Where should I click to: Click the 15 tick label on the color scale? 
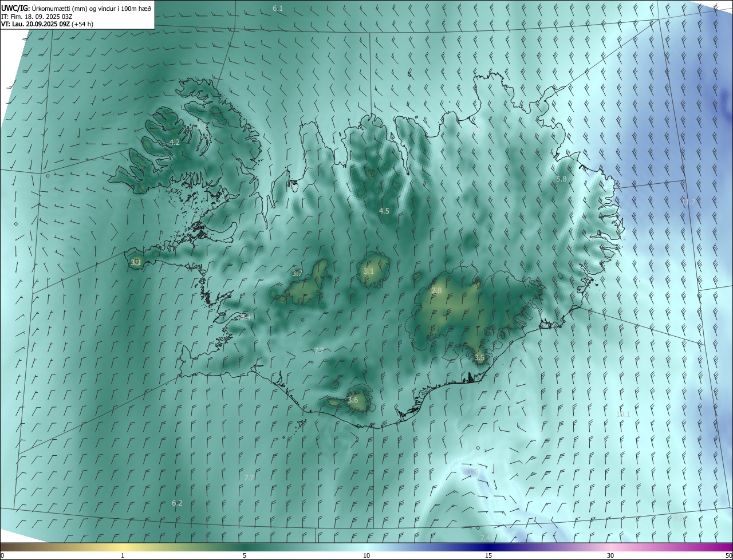click(x=488, y=555)
